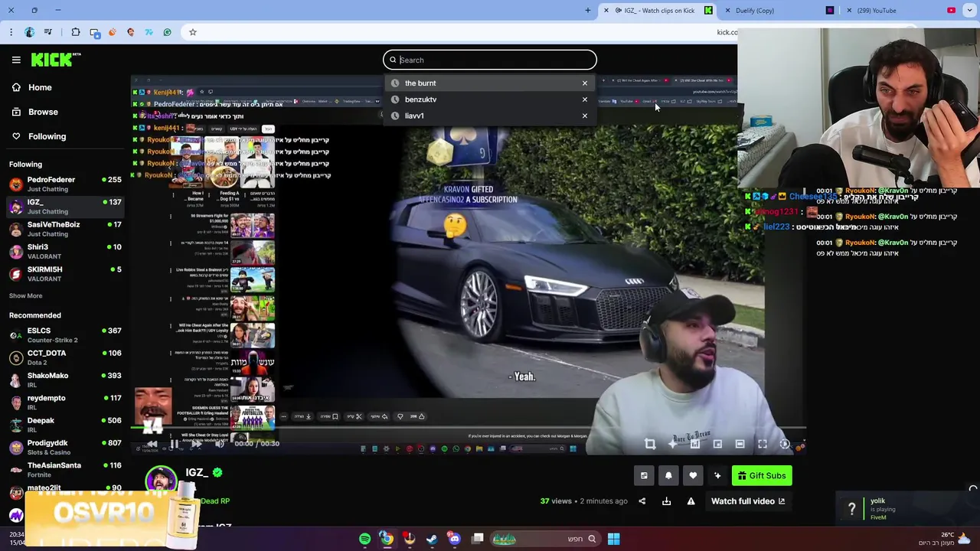Screen dimensions: 980x551
Task: Toggle the heart follow button
Action: click(693, 476)
